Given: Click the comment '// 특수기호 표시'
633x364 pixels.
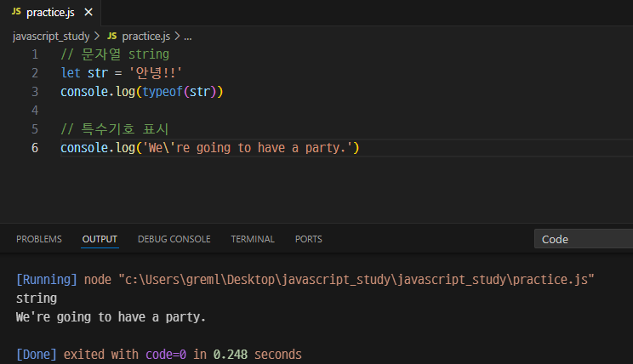Looking at the screenshot, I should pyautogui.click(x=115, y=129).
